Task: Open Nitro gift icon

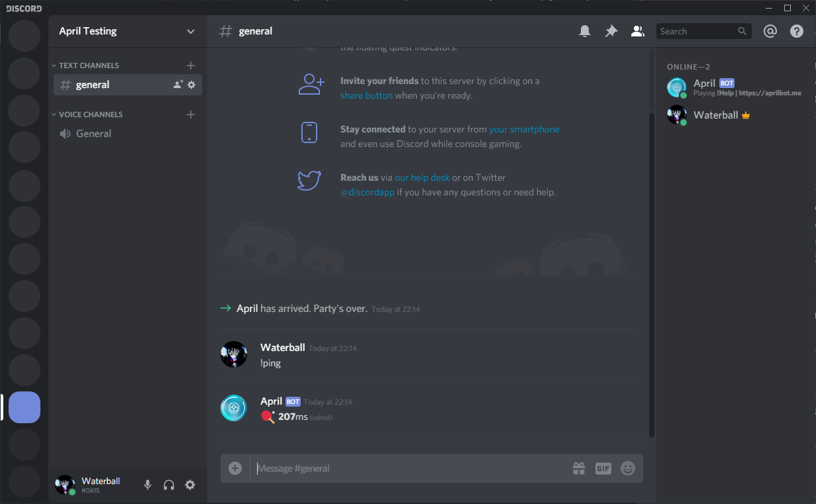Action: (579, 468)
